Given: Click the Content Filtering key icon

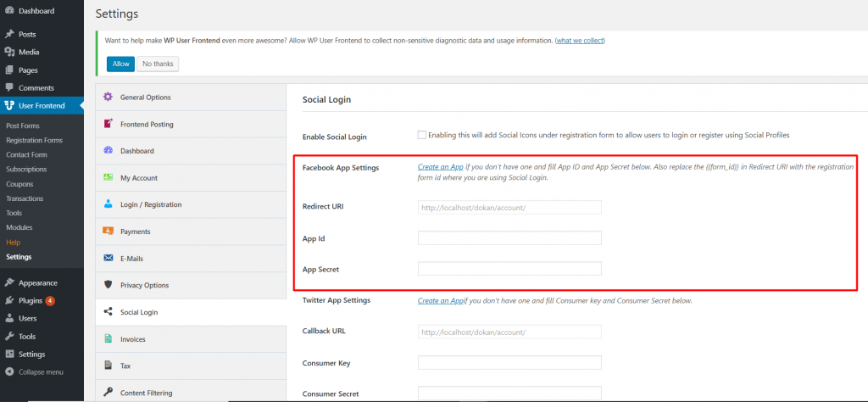Looking at the screenshot, I should [x=108, y=393].
